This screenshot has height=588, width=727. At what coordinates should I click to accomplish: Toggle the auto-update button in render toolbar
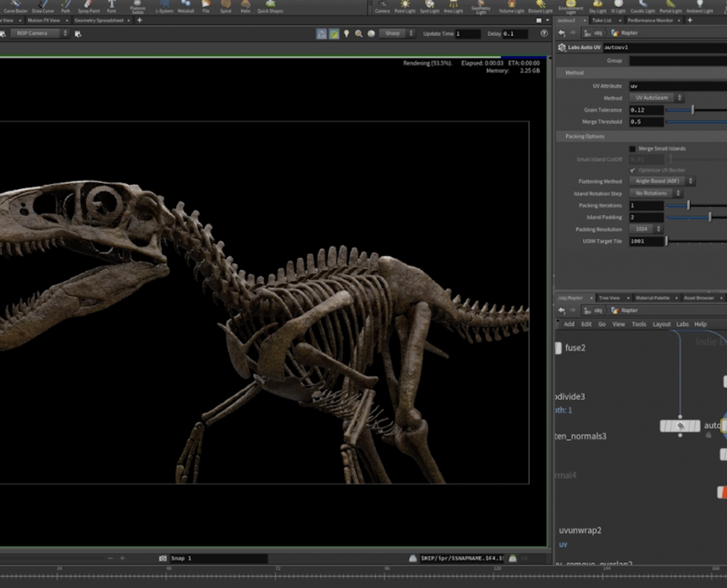pos(321,34)
